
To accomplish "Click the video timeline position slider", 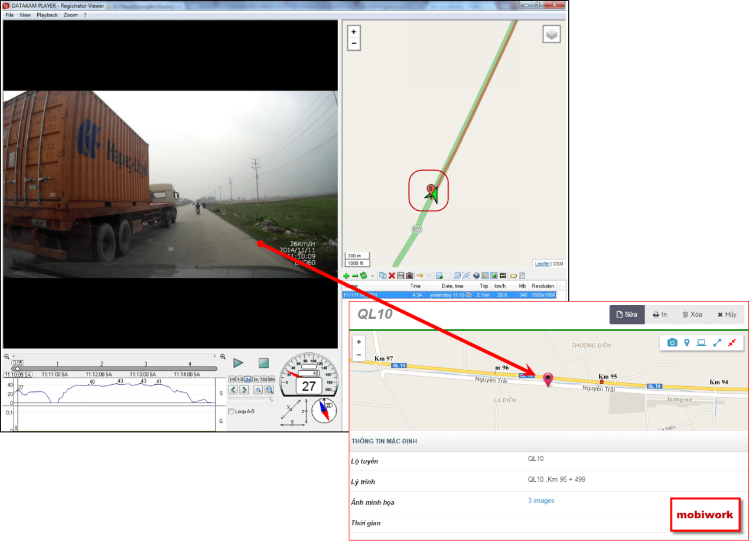I will [115, 369].
